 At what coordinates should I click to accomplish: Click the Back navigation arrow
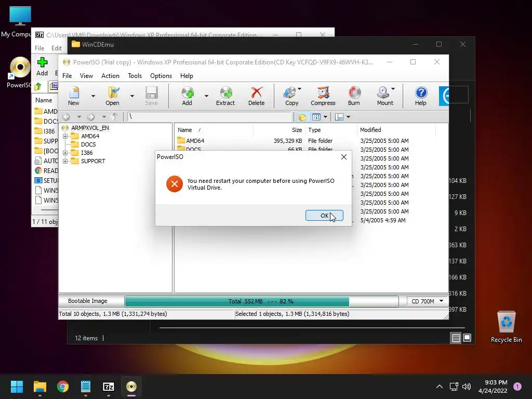point(66,117)
